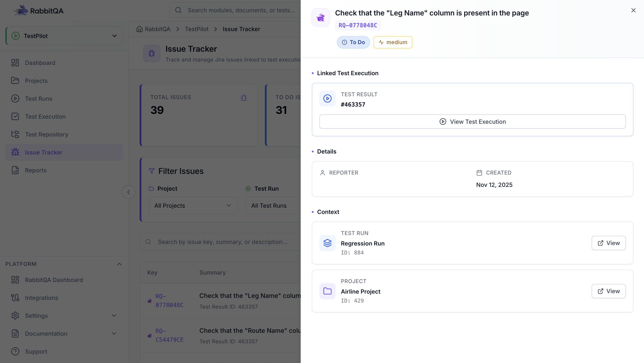Open Projects in the sidebar
Image resolution: width=644 pixels, height=363 pixels.
(x=64, y=81)
